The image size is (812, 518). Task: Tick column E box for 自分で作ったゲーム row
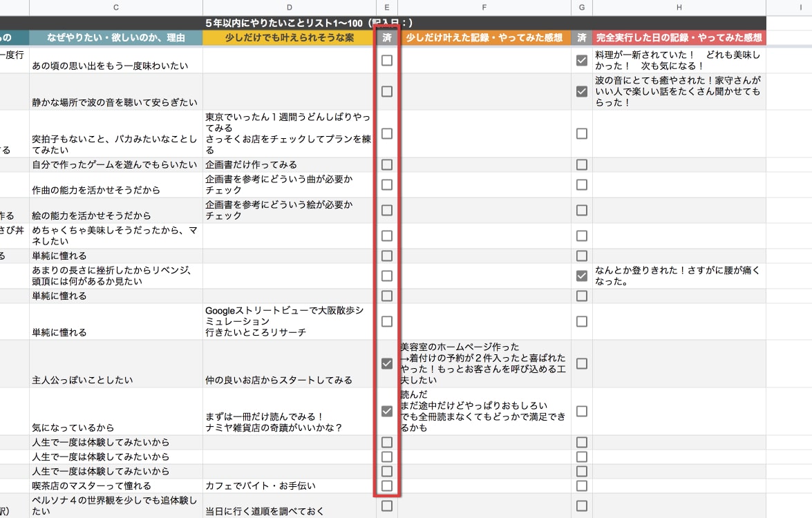387,164
